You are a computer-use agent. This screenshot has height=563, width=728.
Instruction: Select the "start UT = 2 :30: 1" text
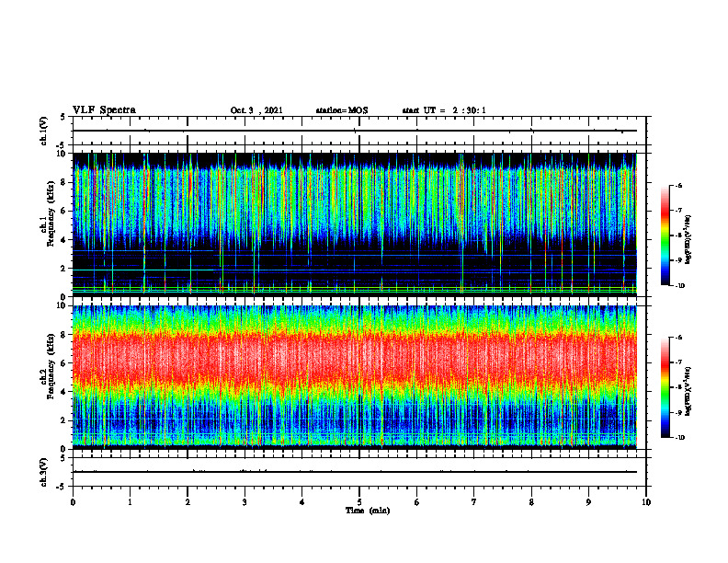444,110
